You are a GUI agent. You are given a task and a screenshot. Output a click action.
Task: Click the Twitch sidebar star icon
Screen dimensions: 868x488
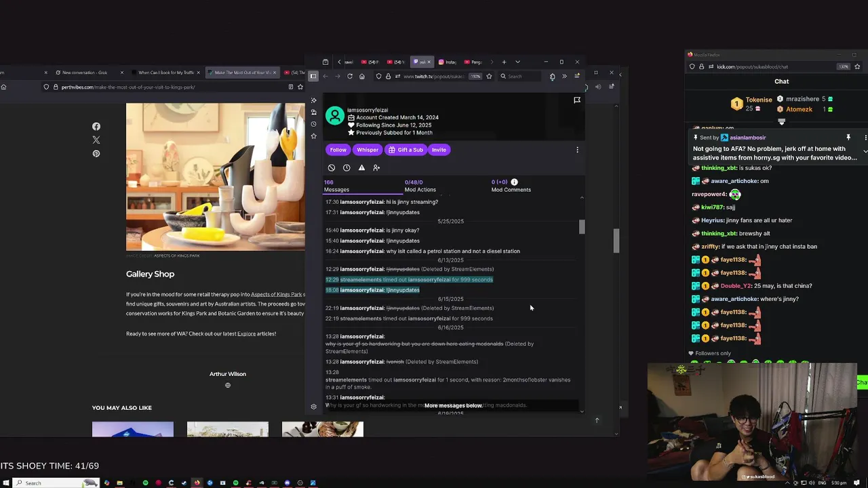313,136
